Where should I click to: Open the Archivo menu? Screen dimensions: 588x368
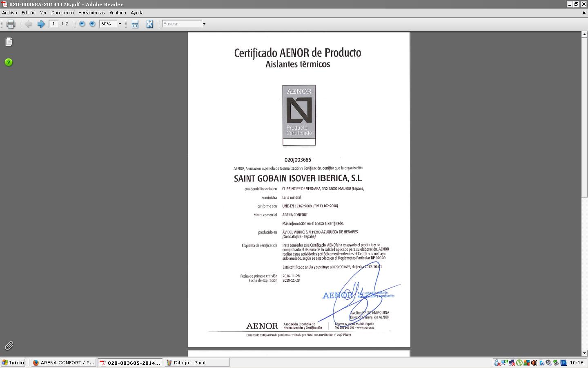[10, 13]
